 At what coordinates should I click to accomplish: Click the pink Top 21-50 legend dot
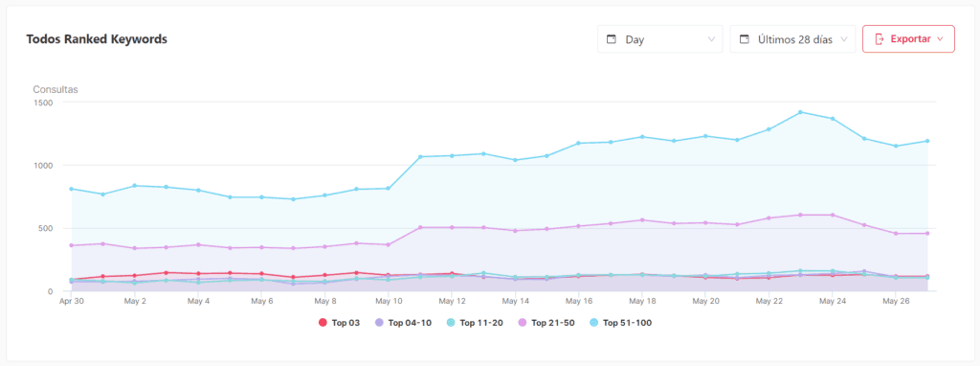pos(522,323)
